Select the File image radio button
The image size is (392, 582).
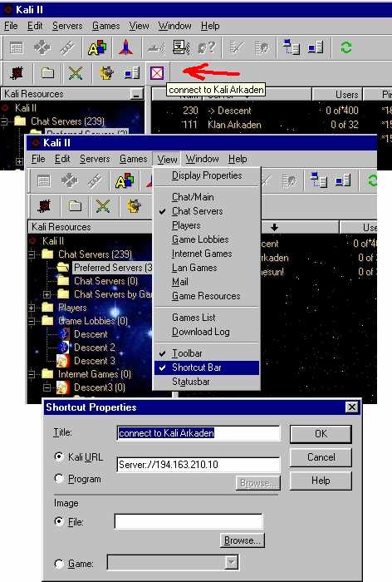59,521
